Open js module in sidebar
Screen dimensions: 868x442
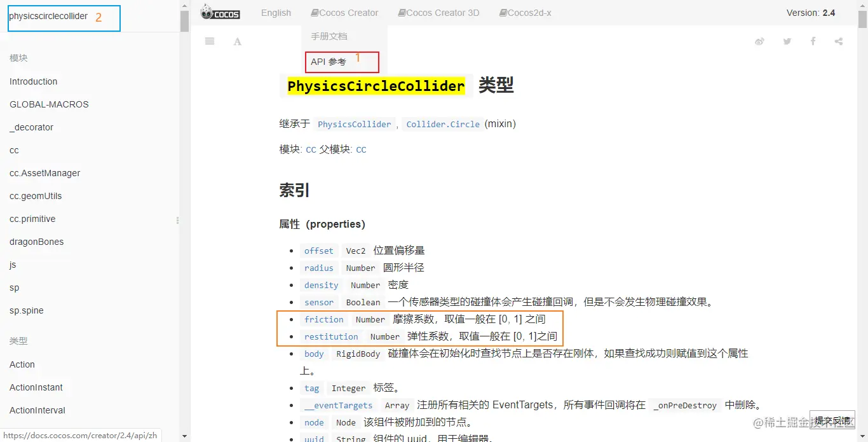(x=13, y=265)
